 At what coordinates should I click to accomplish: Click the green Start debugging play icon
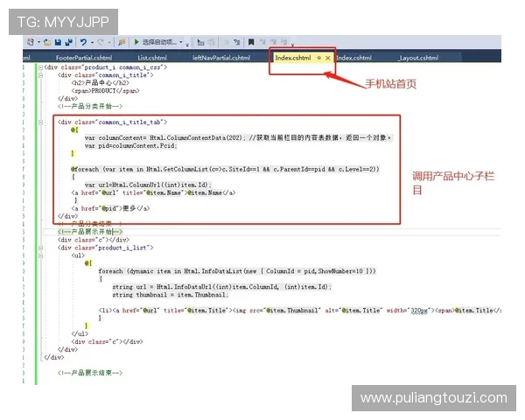136,41
